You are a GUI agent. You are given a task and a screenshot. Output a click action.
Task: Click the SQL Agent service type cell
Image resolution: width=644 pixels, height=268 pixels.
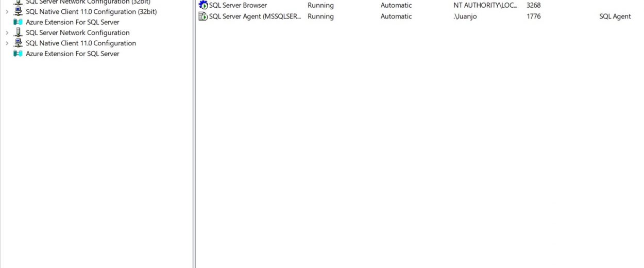(x=615, y=16)
